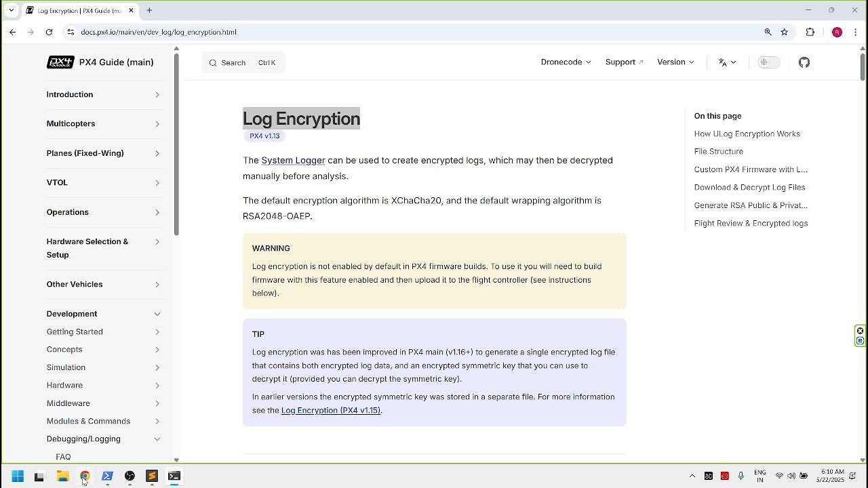Open a new browser tab
This screenshot has width=868, height=488.
[x=149, y=10]
